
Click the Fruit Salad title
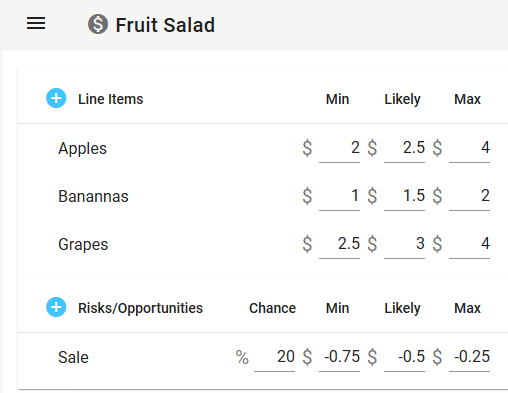click(x=165, y=25)
